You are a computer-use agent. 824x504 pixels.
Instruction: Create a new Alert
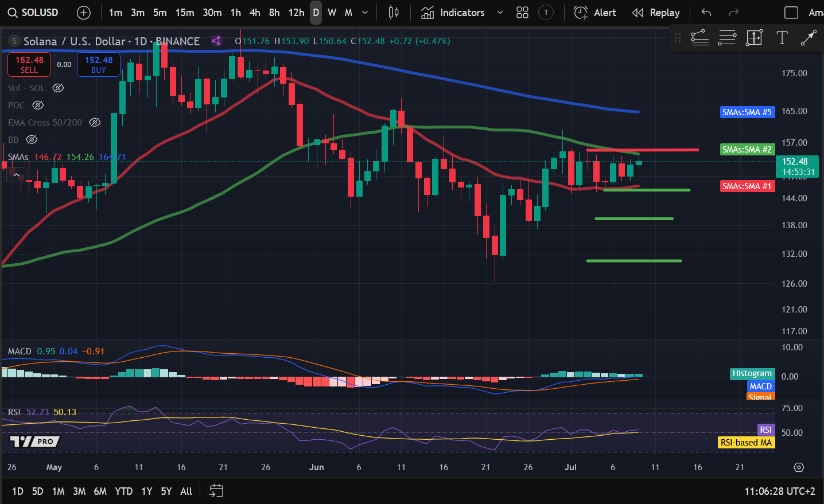click(595, 13)
